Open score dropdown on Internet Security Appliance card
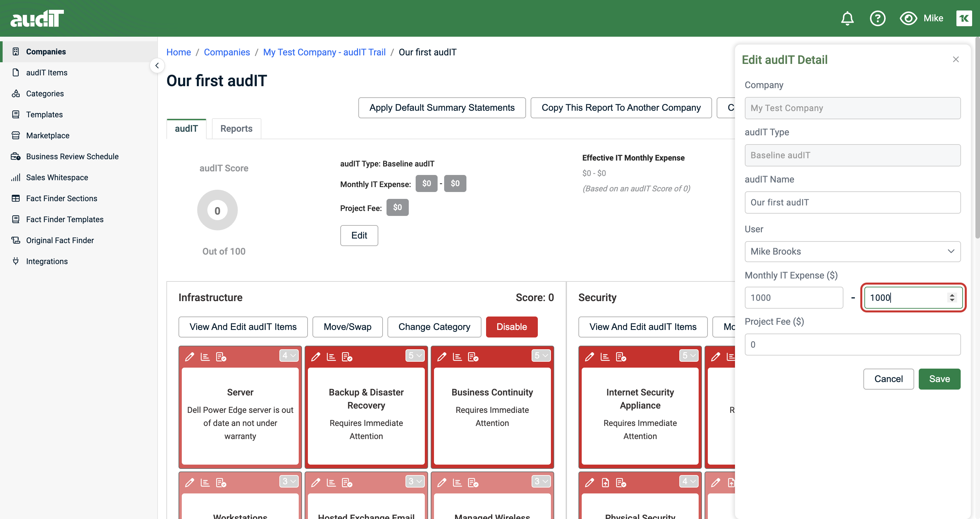980x519 pixels. click(x=689, y=356)
